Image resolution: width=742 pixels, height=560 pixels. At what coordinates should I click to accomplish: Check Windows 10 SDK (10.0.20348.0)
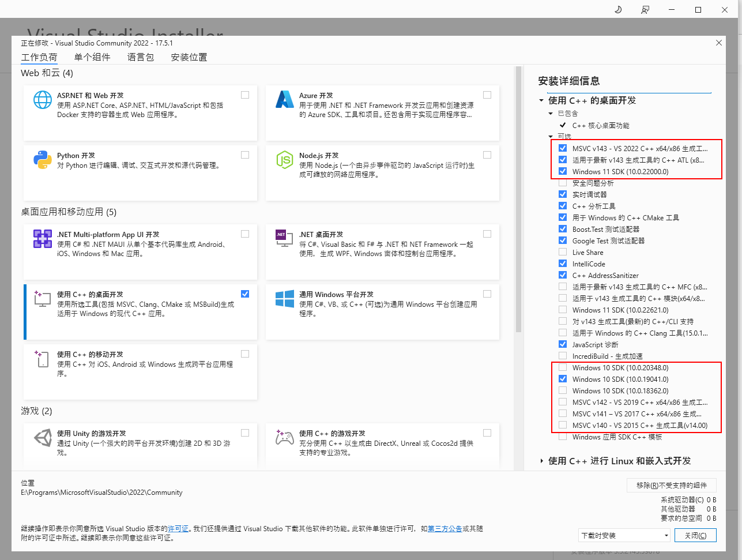pyautogui.click(x=563, y=367)
